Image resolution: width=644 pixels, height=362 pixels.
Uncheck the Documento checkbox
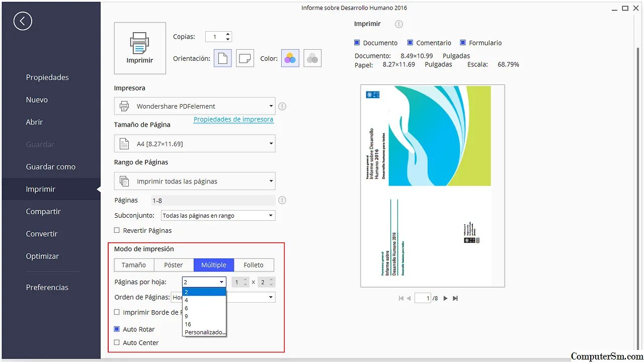[x=357, y=43]
